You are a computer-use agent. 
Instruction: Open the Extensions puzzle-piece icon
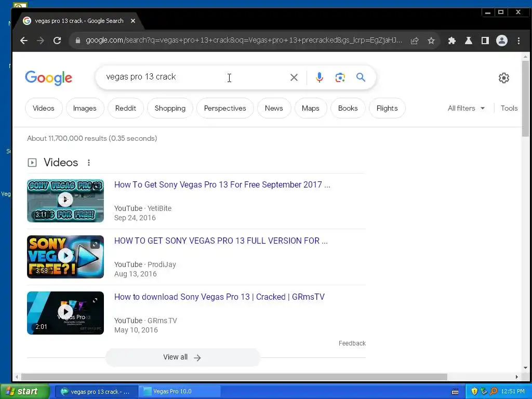451,41
